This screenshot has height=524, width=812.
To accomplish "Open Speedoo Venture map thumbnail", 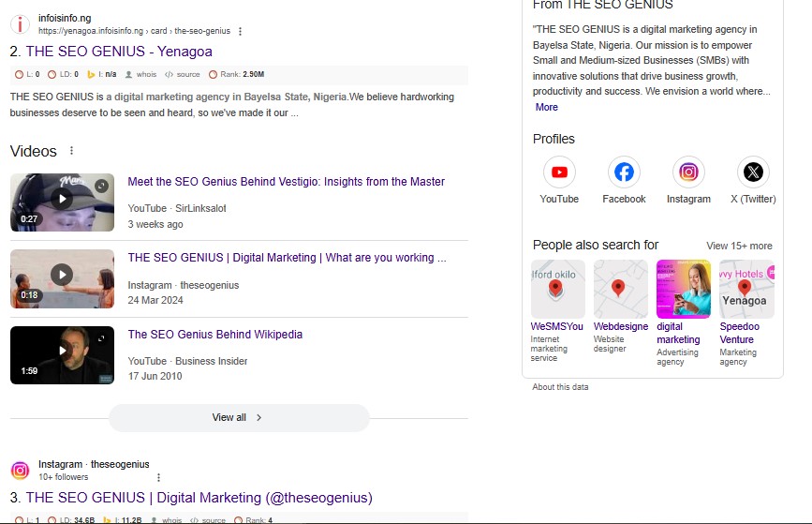I will pos(746,289).
